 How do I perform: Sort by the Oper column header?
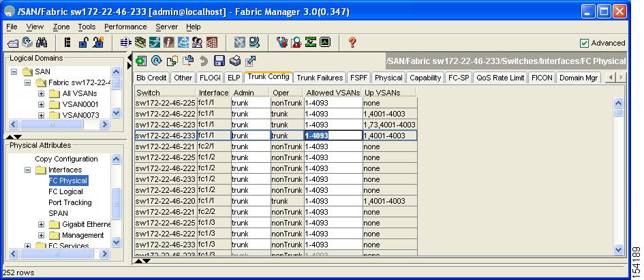[x=287, y=93]
